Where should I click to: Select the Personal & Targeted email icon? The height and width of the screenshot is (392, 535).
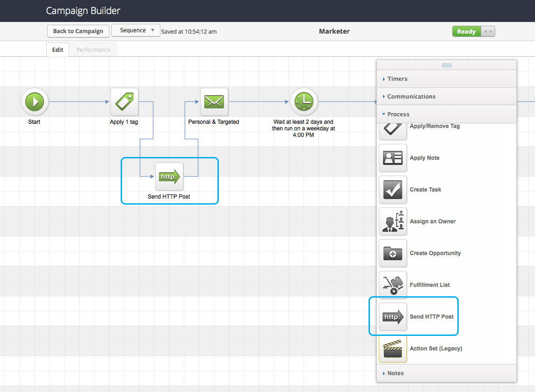coord(214,102)
